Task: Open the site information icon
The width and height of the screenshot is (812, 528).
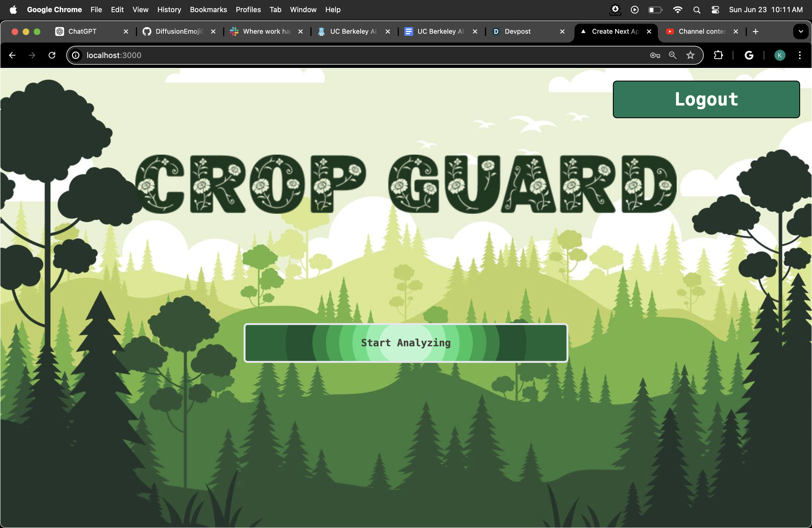Action: (76, 55)
